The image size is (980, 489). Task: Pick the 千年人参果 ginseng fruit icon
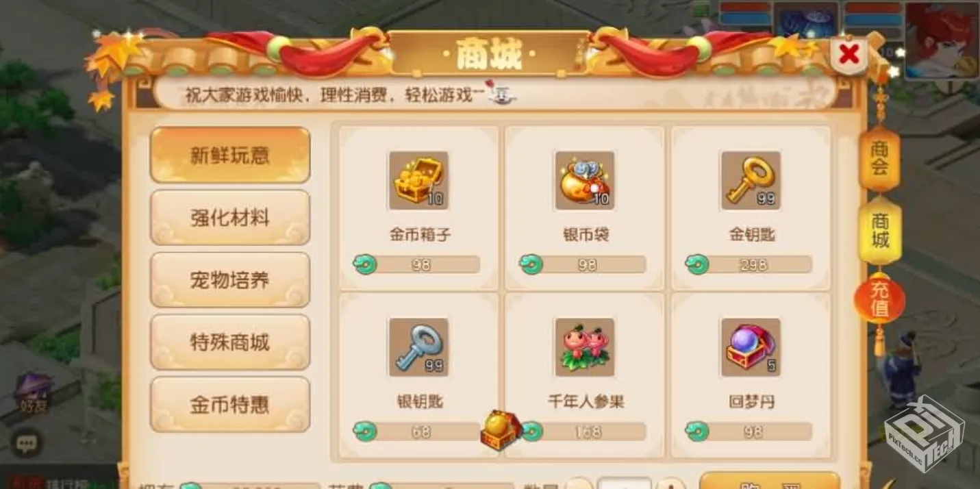pos(584,347)
